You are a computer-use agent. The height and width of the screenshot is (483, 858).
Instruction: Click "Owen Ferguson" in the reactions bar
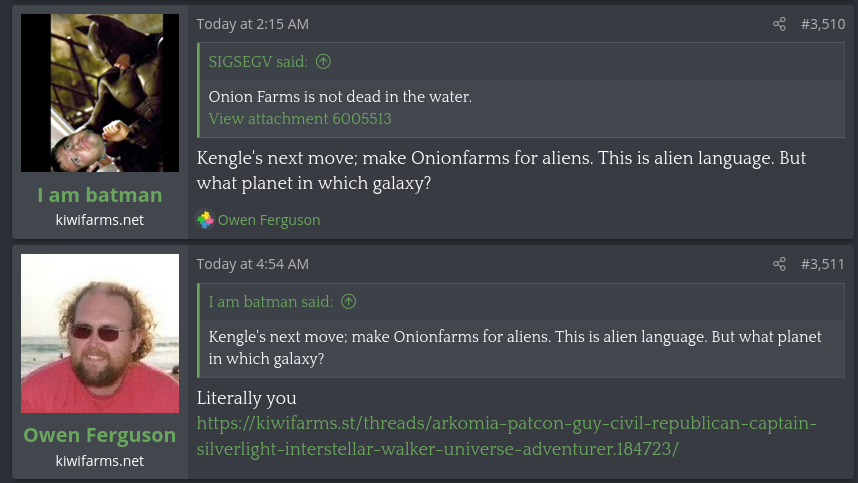269,220
